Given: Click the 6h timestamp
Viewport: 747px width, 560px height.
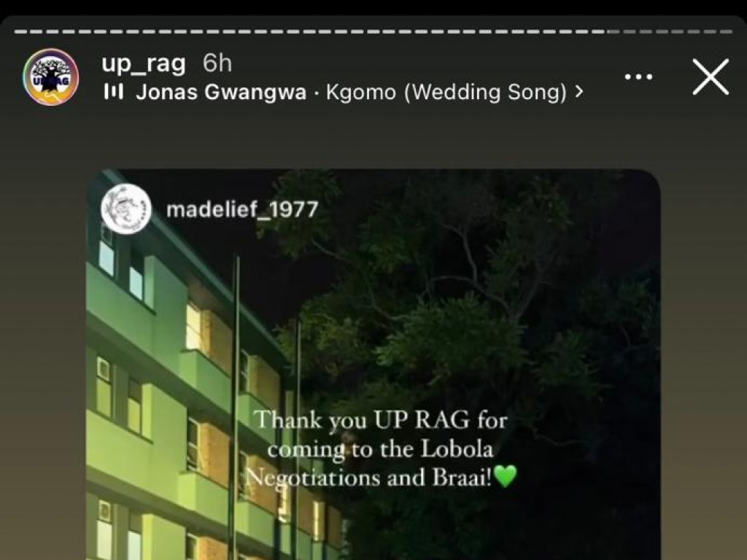Looking at the screenshot, I should (x=217, y=63).
